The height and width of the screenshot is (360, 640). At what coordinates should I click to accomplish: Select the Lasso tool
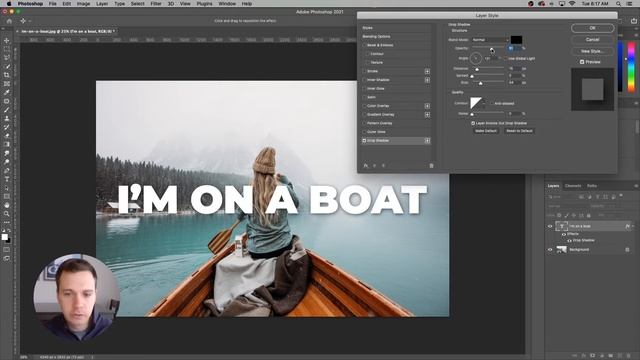coord(7,58)
